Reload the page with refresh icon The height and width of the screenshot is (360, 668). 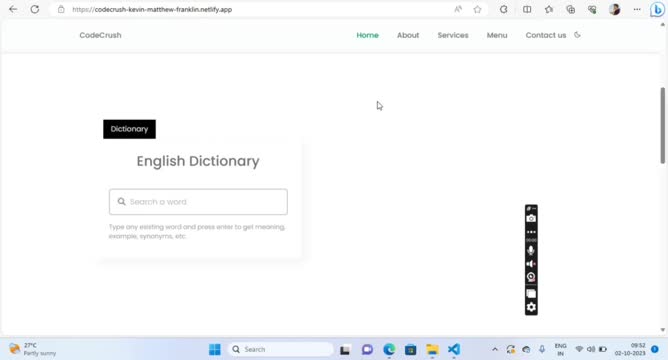[35, 9]
